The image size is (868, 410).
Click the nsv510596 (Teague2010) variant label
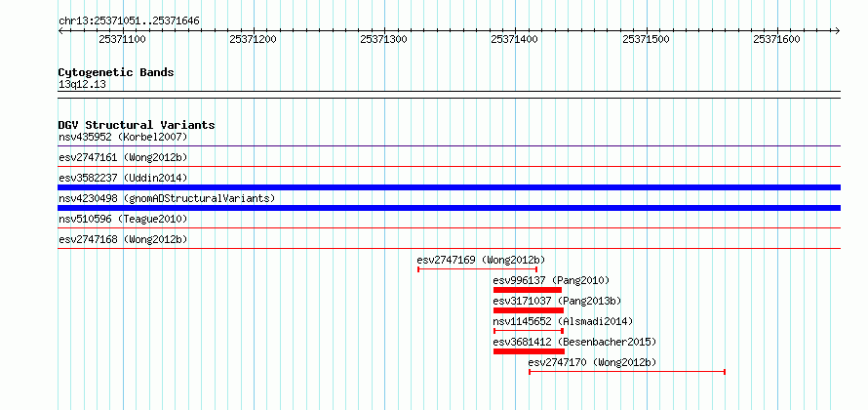tap(123, 219)
